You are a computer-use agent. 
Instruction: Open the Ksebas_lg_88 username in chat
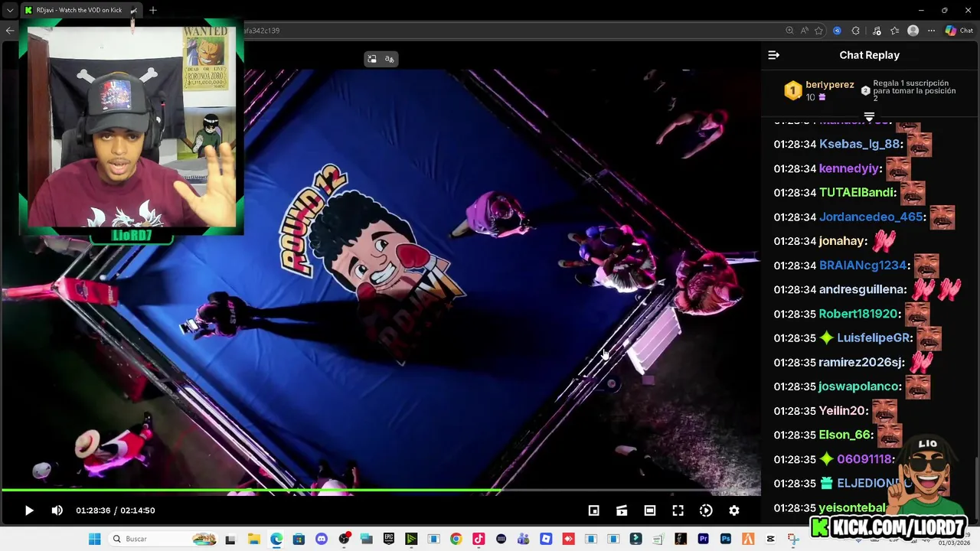click(860, 144)
